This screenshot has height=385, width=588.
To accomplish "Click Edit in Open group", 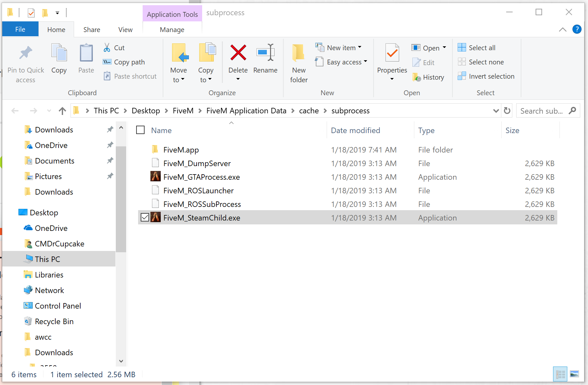I will (423, 62).
